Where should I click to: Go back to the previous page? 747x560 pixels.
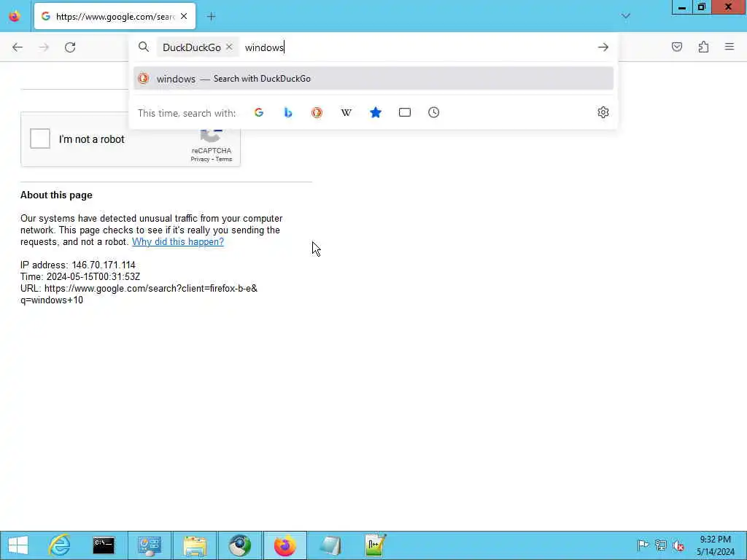pos(18,47)
